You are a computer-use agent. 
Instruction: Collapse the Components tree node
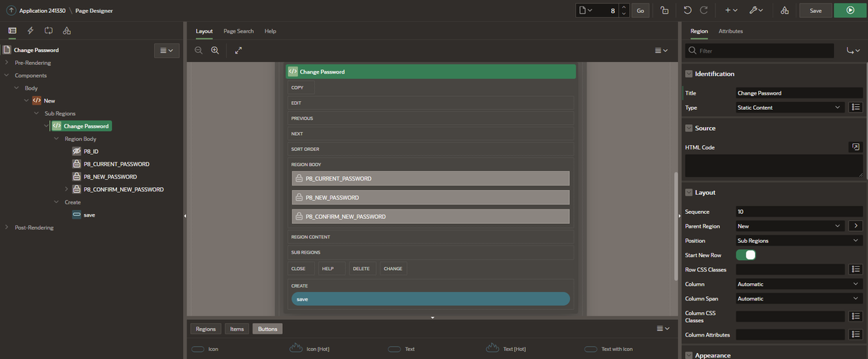[x=7, y=75]
